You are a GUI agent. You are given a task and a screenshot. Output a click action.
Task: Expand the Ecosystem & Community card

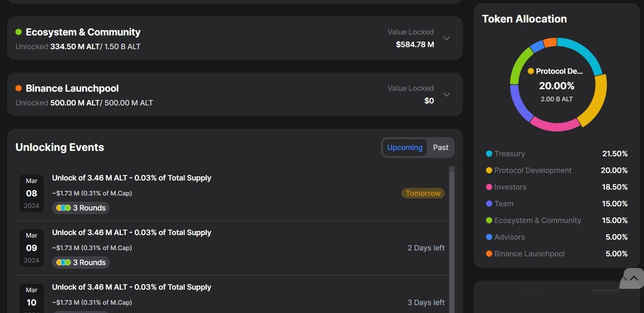tap(446, 38)
